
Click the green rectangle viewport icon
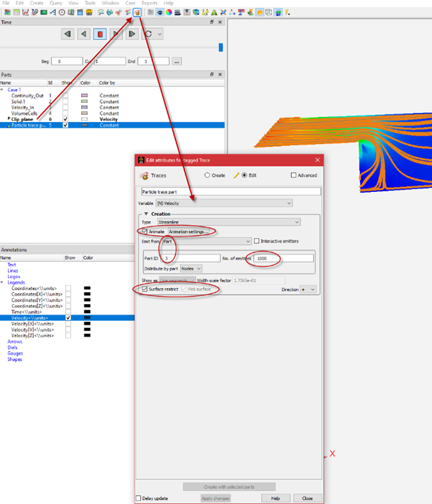tap(44, 13)
